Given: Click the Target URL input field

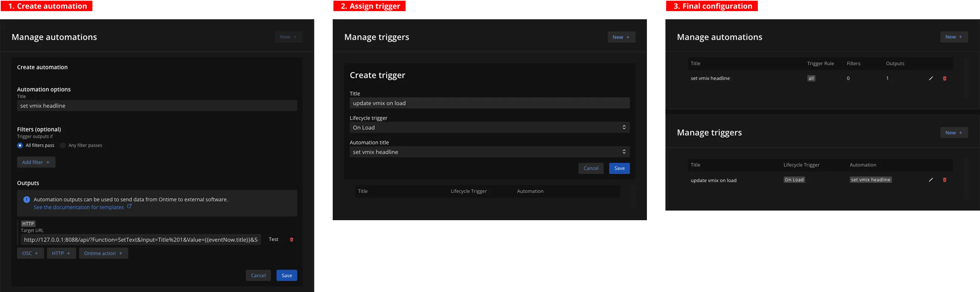Looking at the screenshot, I should pos(141,239).
